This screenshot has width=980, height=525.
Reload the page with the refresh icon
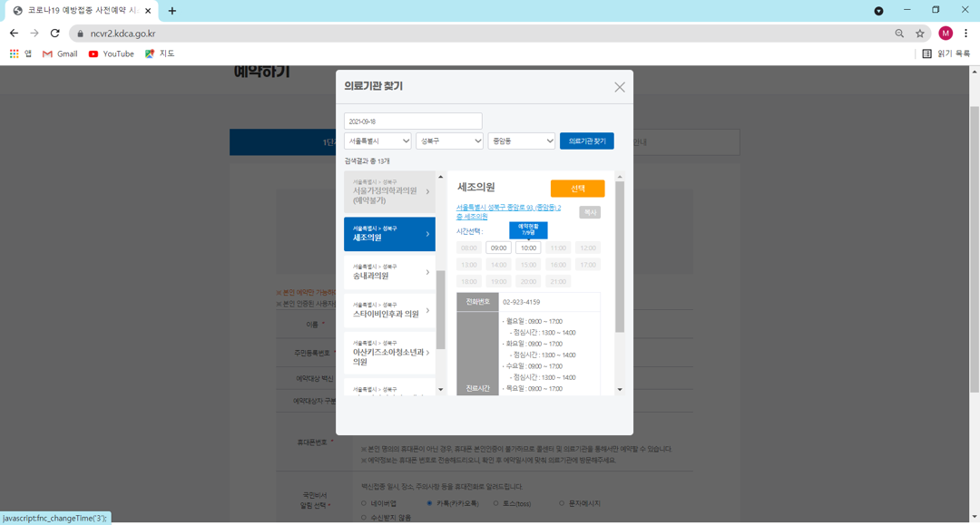click(x=55, y=33)
